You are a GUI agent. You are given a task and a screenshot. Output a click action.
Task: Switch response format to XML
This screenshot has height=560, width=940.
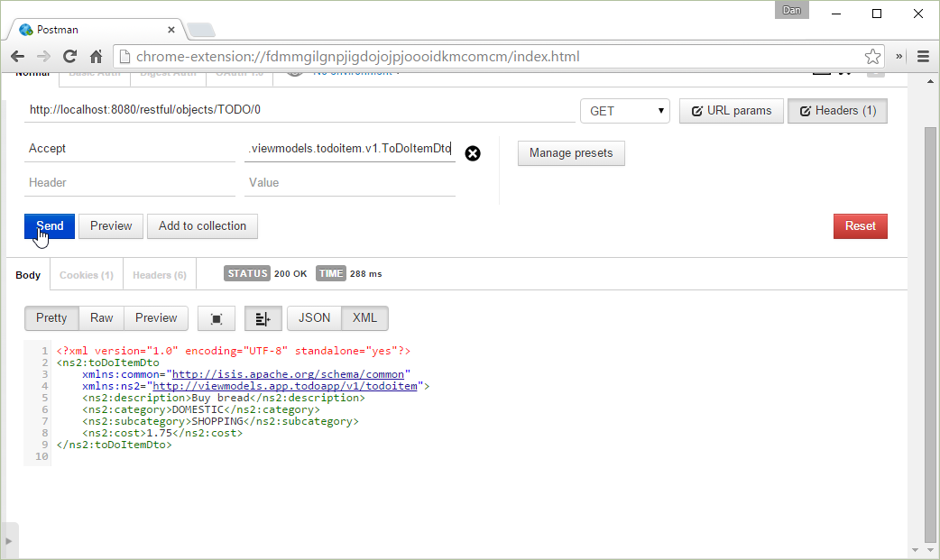[364, 317]
